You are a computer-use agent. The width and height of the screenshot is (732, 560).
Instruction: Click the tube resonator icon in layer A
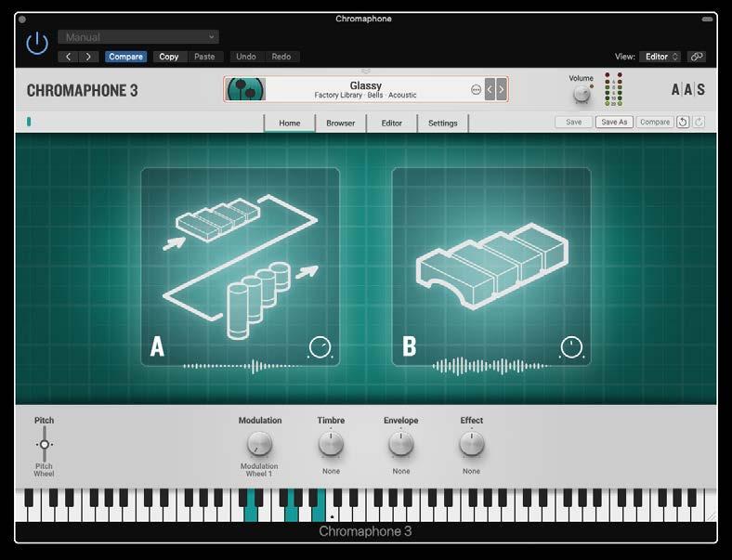[x=258, y=300]
